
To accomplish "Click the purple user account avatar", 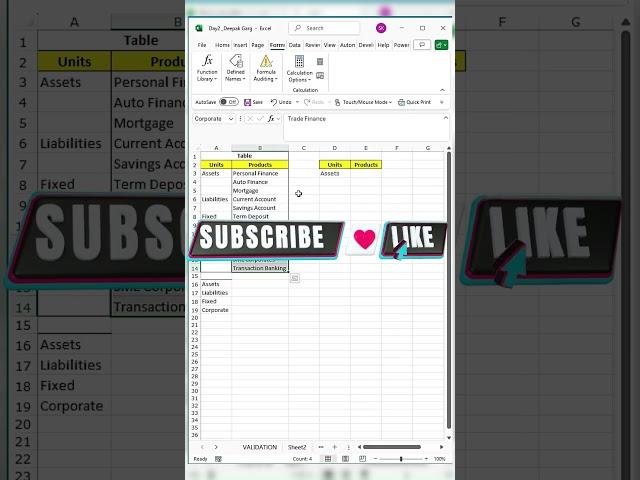I will pyautogui.click(x=381, y=28).
